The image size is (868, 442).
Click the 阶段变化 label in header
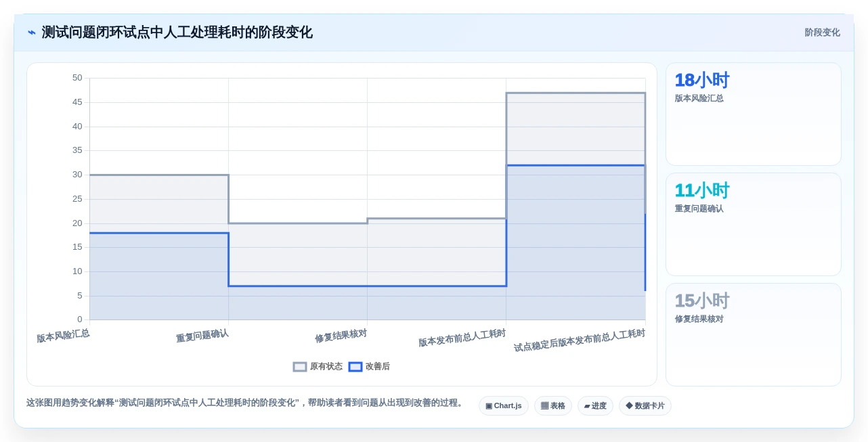coord(822,32)
